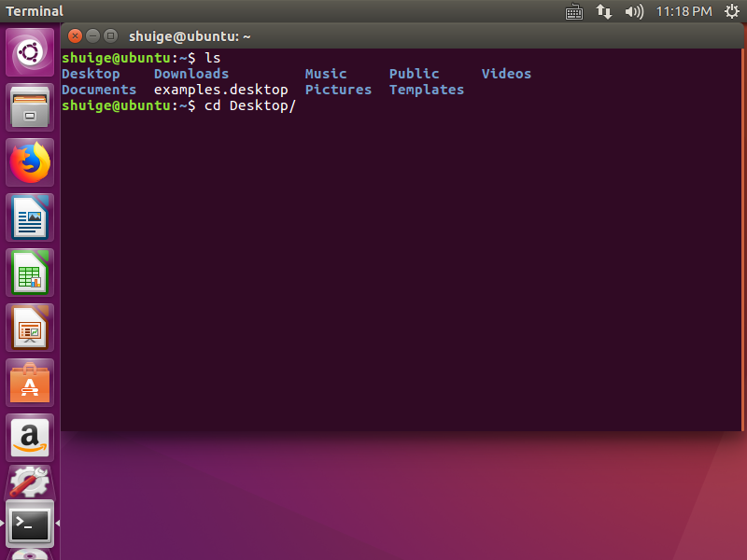The width and height of the screenshot is (747, 560).
Task: Close the terminal window
Action: (75, 35)
